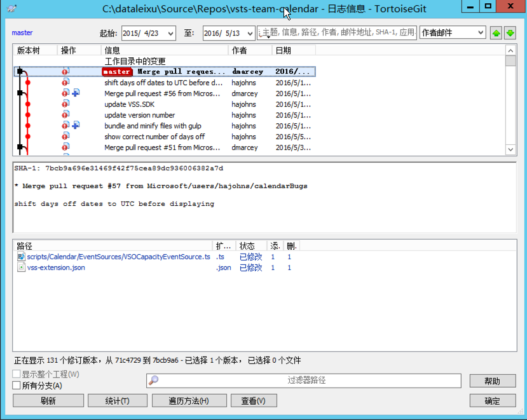Click modified icon in 'show correct number' row
527x420 pixels.
[65, 137]
